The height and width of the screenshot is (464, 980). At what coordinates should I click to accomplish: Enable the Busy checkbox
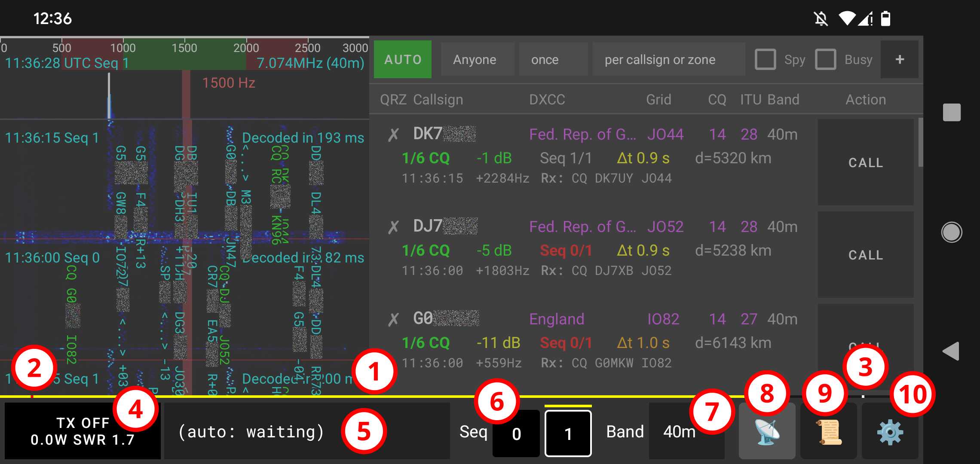[x=825, y=60]
